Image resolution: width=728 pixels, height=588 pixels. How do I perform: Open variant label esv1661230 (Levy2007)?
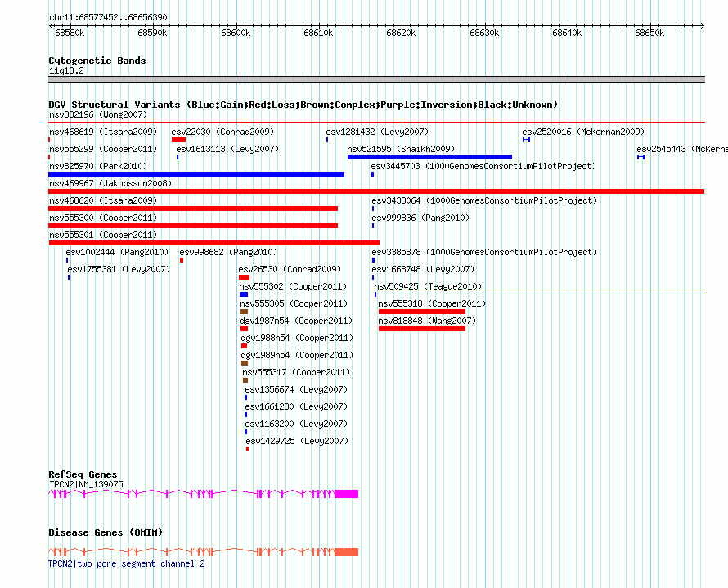(x=296, y=406)
